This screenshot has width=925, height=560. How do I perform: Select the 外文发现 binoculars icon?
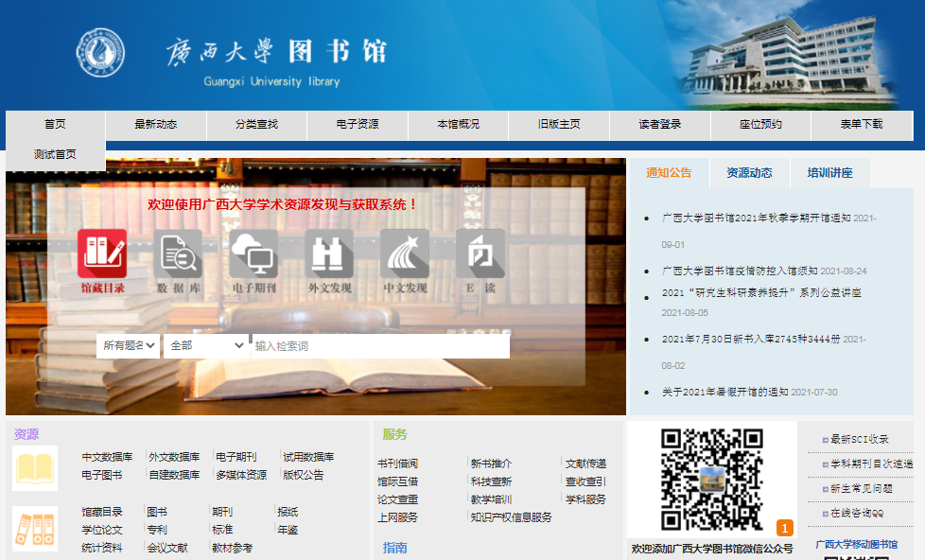pos(329,254)
